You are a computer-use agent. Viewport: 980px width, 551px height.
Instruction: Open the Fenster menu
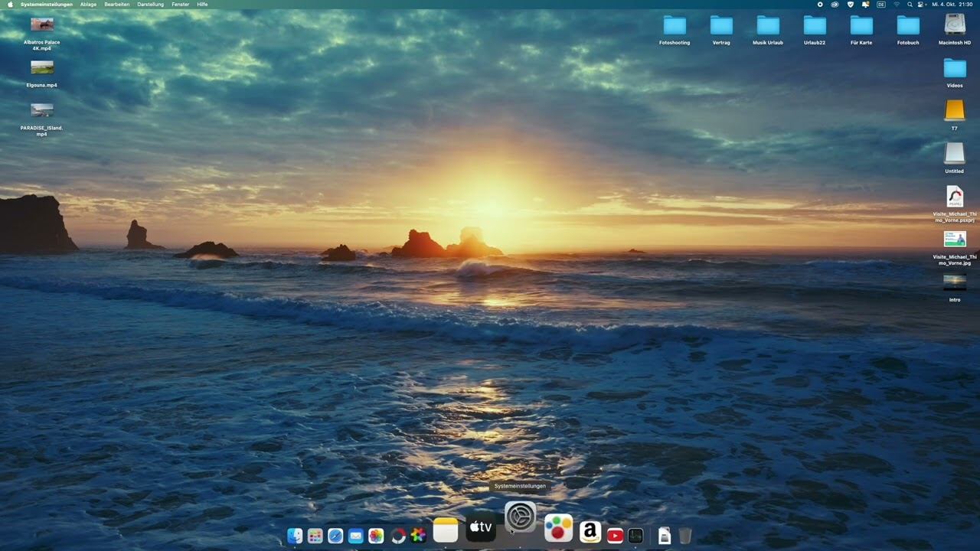coord(181,5)
